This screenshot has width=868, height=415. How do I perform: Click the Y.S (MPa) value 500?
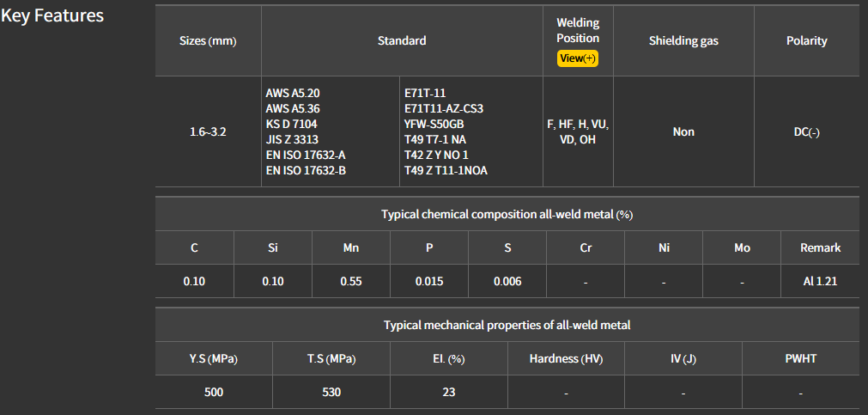click(x=213, y=392)
